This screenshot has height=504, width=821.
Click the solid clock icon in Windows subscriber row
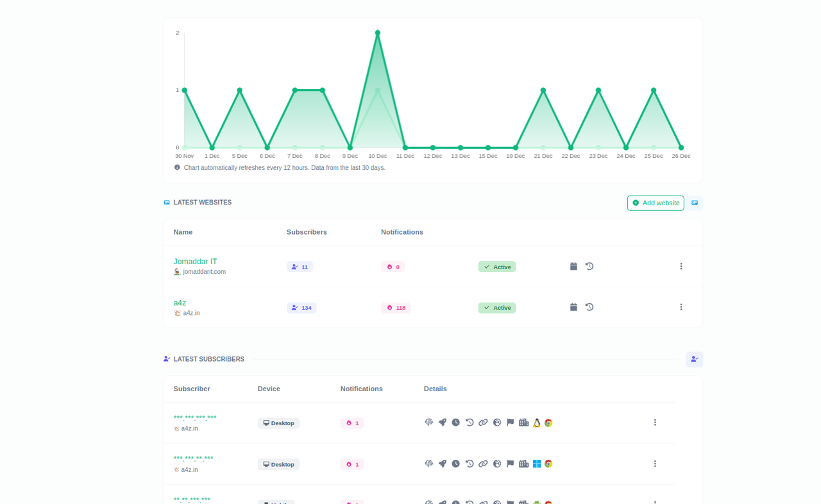coord(456,464)
